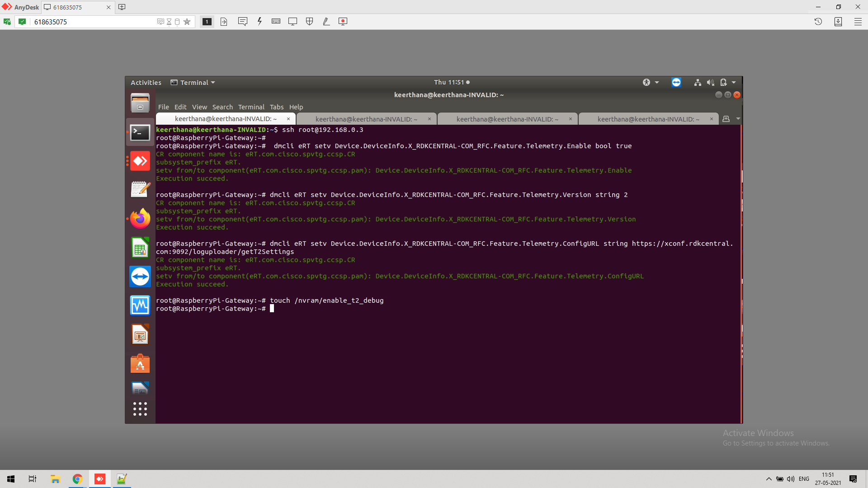Screen dimensions: 868x488
Task: Open AnyDesk session history icon
Action: pyautogui.click(x=818, y=21)
